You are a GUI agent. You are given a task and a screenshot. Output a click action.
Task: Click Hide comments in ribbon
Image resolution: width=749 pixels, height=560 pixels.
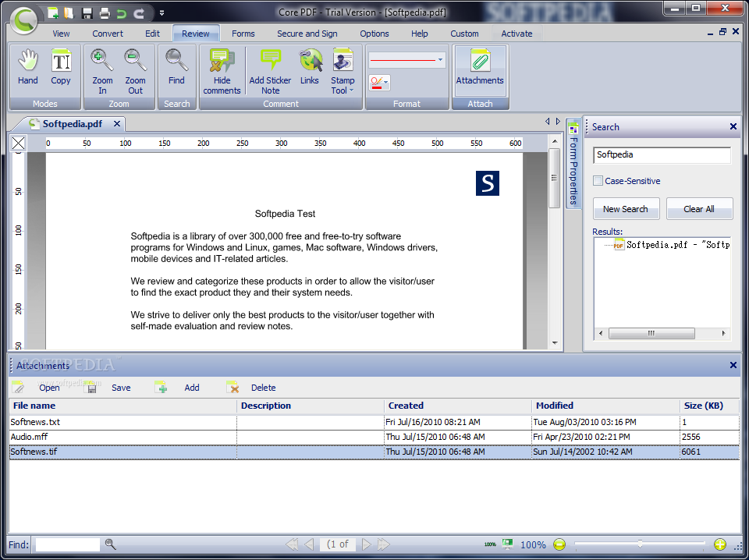tap(222, 72)
